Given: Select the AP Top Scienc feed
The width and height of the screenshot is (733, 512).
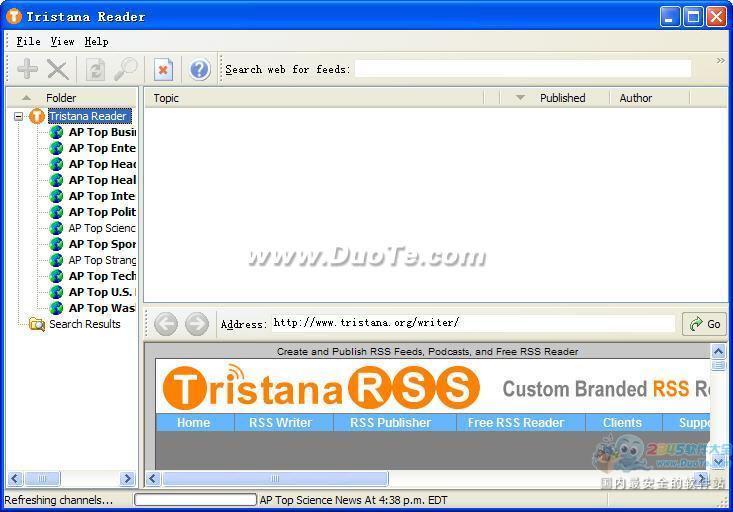Looking at the screenshot, I should 102,228.
